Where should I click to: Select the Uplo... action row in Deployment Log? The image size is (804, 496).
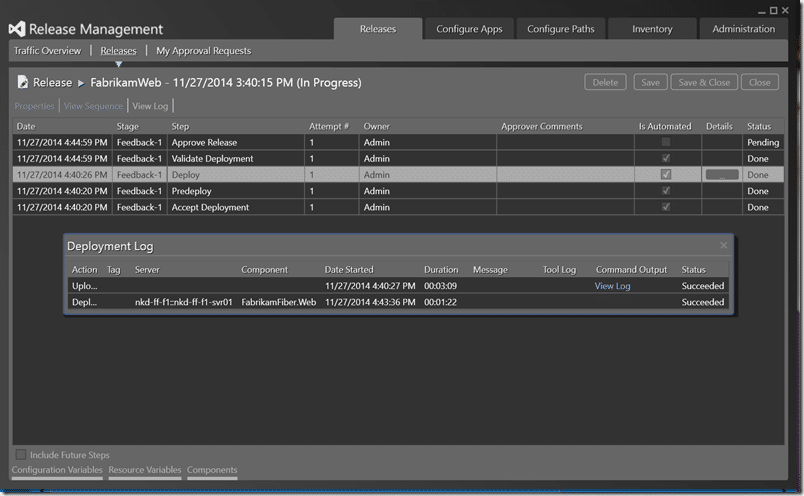click(x=398, y=286)
